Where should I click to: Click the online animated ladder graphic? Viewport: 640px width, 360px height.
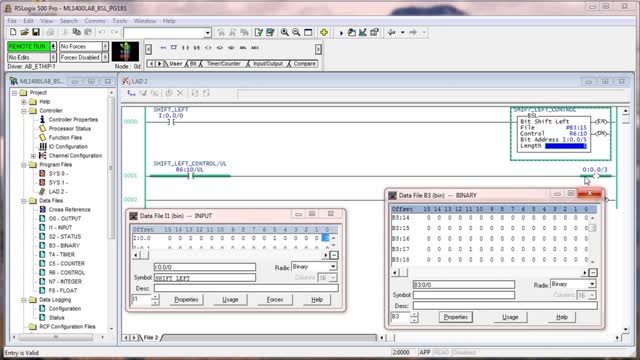click(125, 51)
